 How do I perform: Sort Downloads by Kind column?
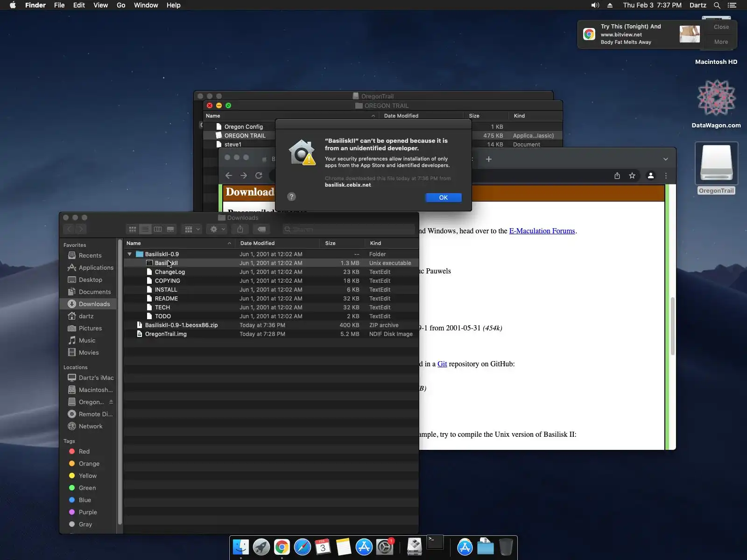(x=392, y=243)
